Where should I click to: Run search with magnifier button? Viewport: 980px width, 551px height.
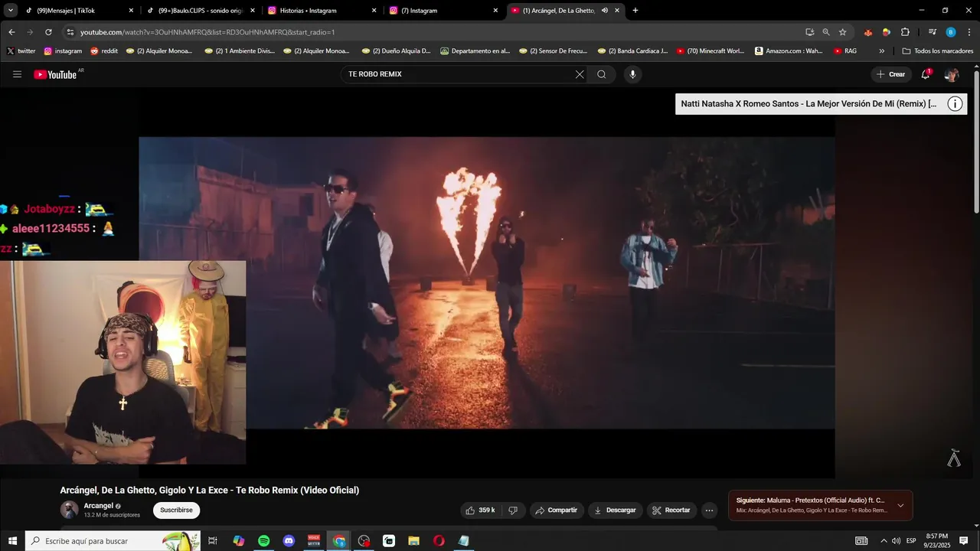602,74
